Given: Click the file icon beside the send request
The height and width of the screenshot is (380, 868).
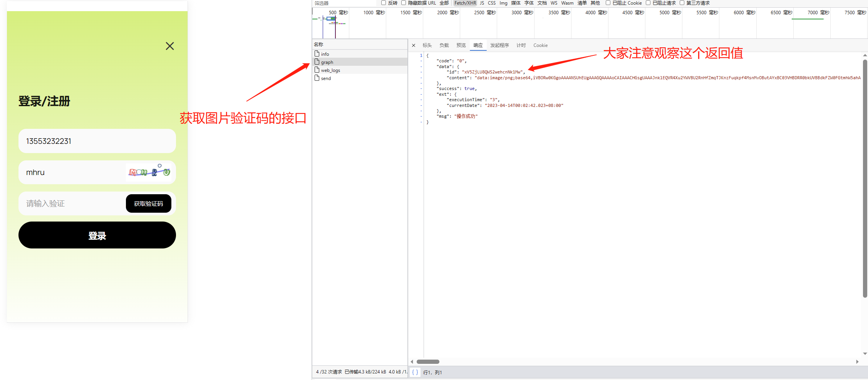Looking at the screenshot, I should [317, 78].
